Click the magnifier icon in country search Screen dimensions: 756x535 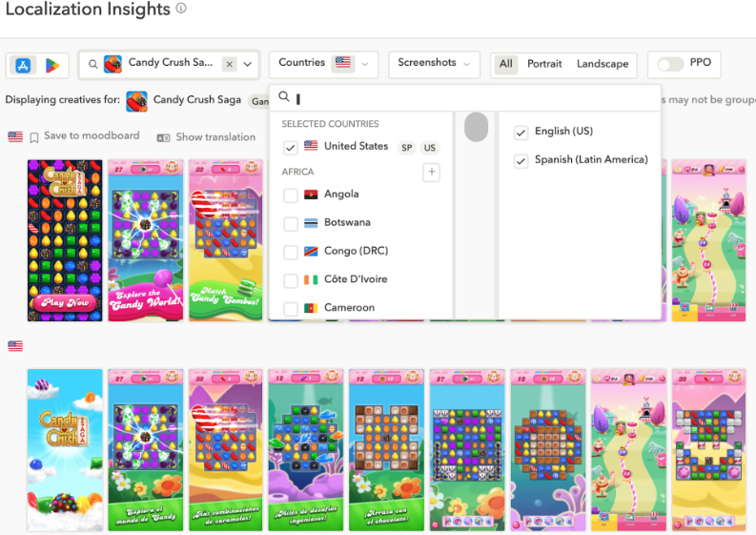click(284, 97)
